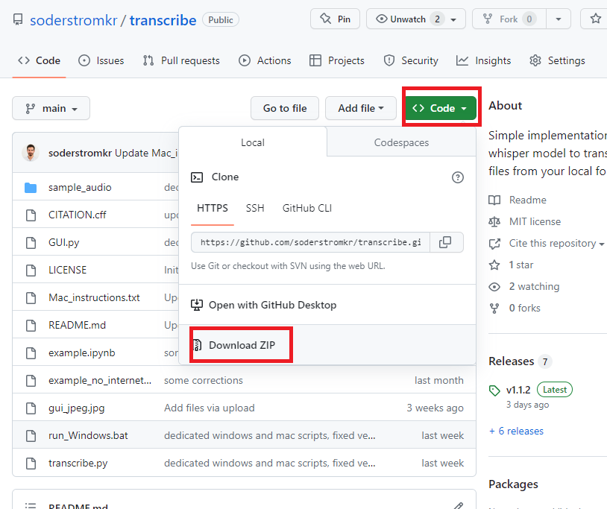
Task: Open the Add file dropdown
Action: [361, 108]
